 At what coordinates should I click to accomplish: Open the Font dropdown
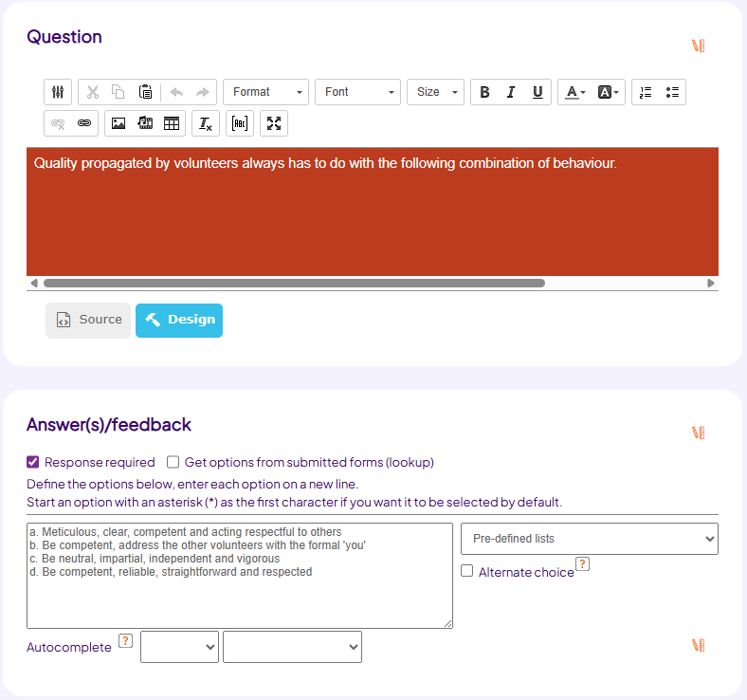pos(357,92)
